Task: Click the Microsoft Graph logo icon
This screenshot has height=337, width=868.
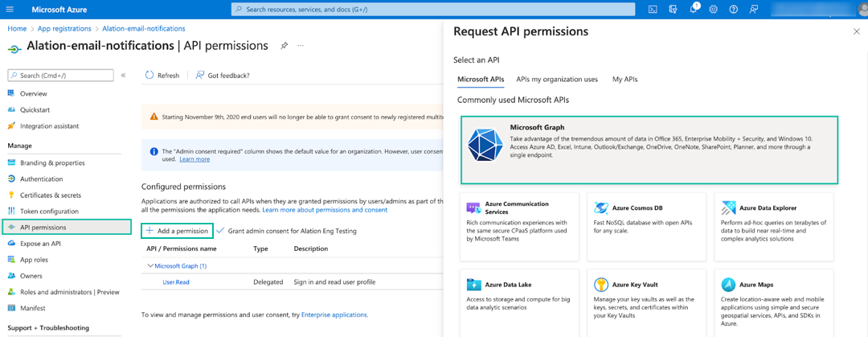Action: [485, 144]
